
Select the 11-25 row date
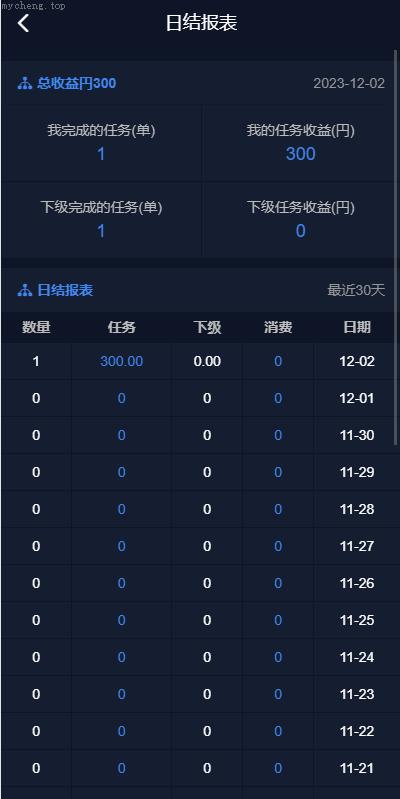[357, 620]
